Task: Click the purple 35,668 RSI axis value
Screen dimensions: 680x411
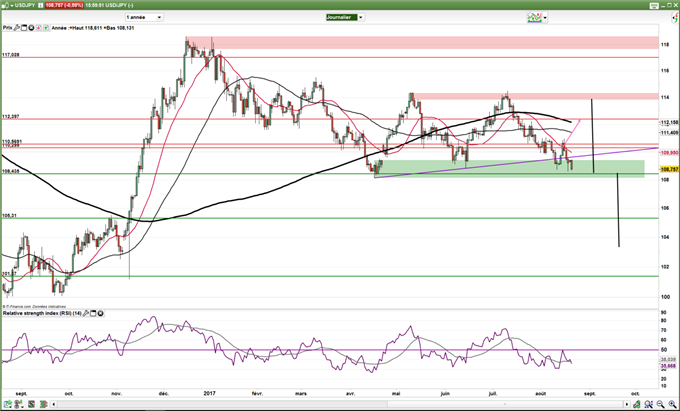Action: pos(668,366)
